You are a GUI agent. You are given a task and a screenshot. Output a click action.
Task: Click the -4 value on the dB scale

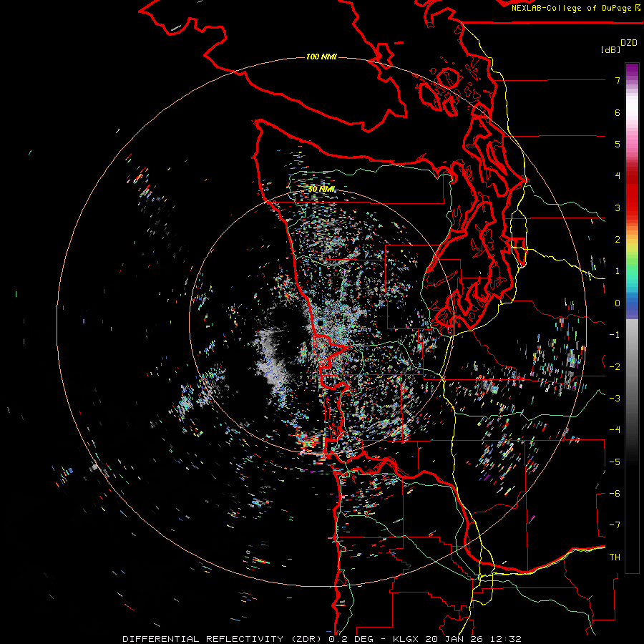tap(615, 429)
